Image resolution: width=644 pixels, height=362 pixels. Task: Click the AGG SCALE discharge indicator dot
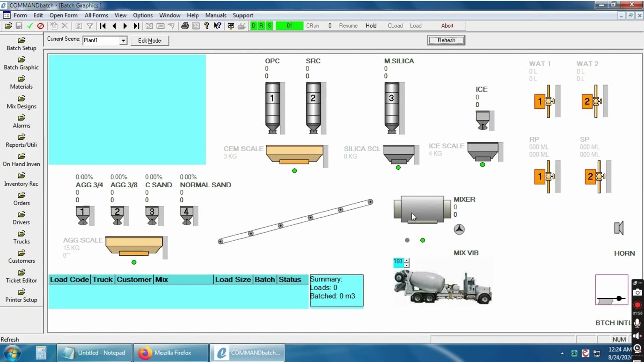[134, 262]
